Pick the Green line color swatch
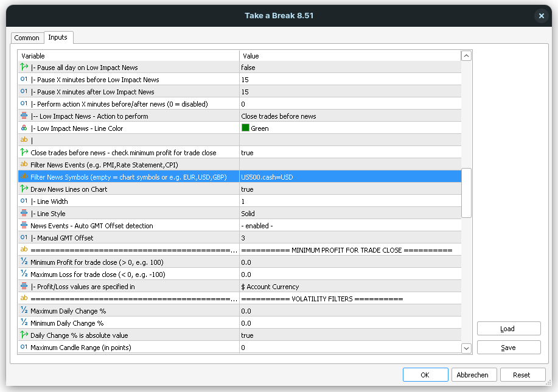Screen dimensions: 558x392 (246, 128)
